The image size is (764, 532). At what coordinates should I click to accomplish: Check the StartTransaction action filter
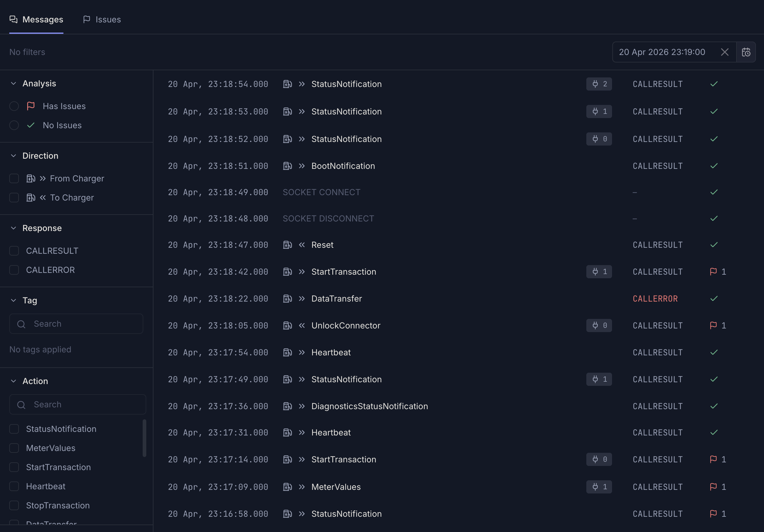click(14, 467)
